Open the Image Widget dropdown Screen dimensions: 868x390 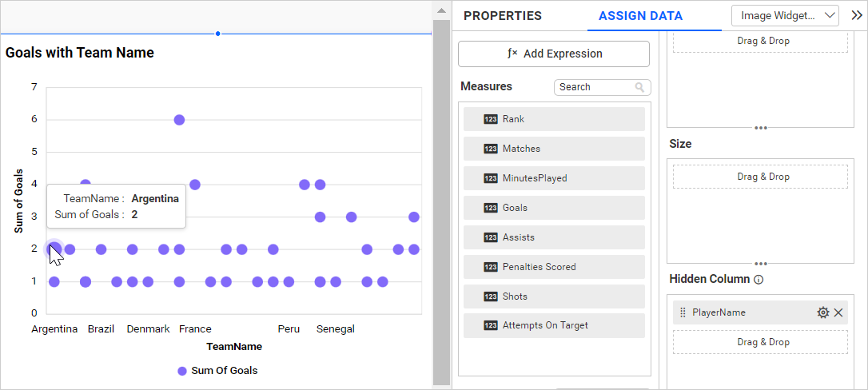pos(785,15)
